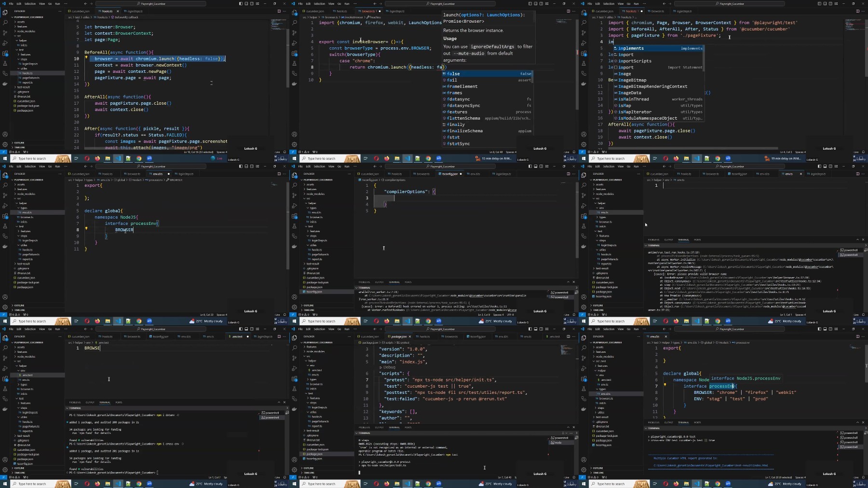Open Source Control in top-left hooks.ts window

5,33
